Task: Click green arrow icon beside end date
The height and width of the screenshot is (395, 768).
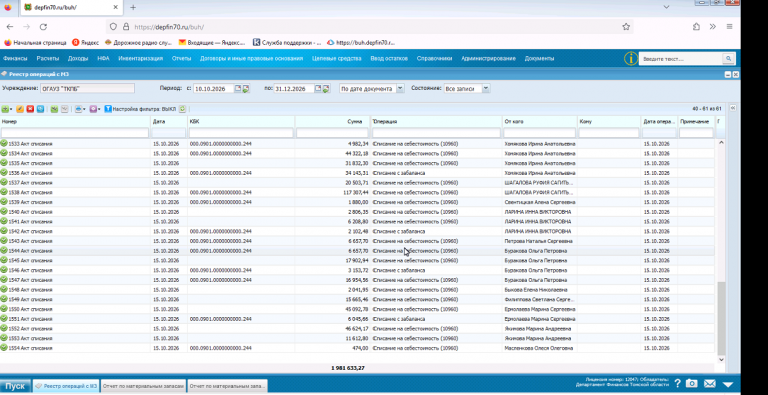Action: (x=326, y=89)
